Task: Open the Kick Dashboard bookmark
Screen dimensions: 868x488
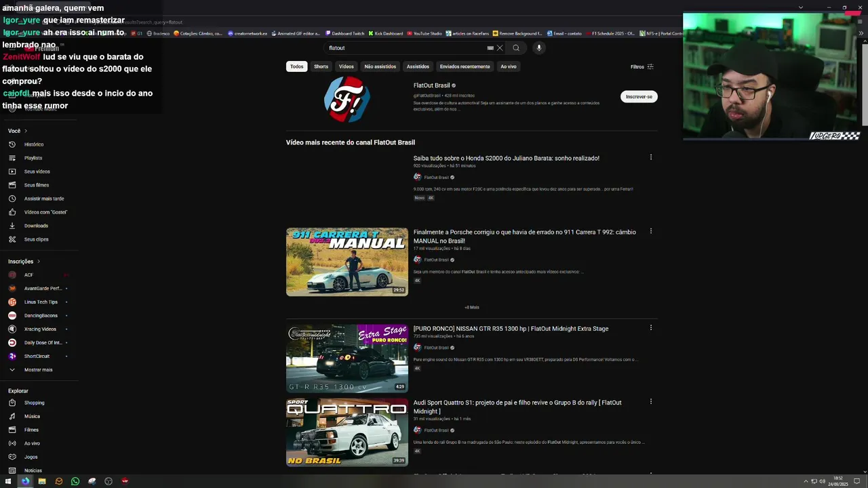Action: (x=386, y=33)
